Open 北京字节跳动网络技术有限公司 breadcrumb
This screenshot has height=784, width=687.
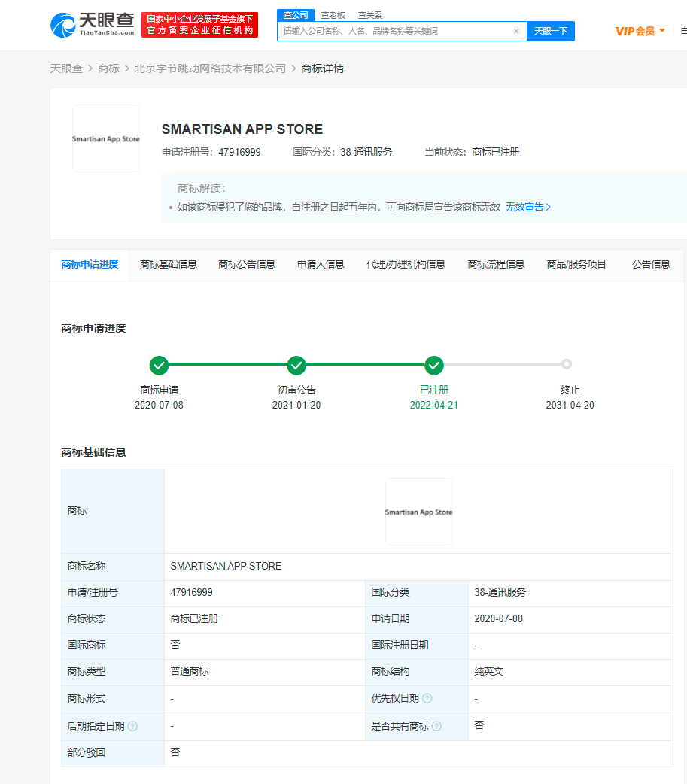coord(210,68)
